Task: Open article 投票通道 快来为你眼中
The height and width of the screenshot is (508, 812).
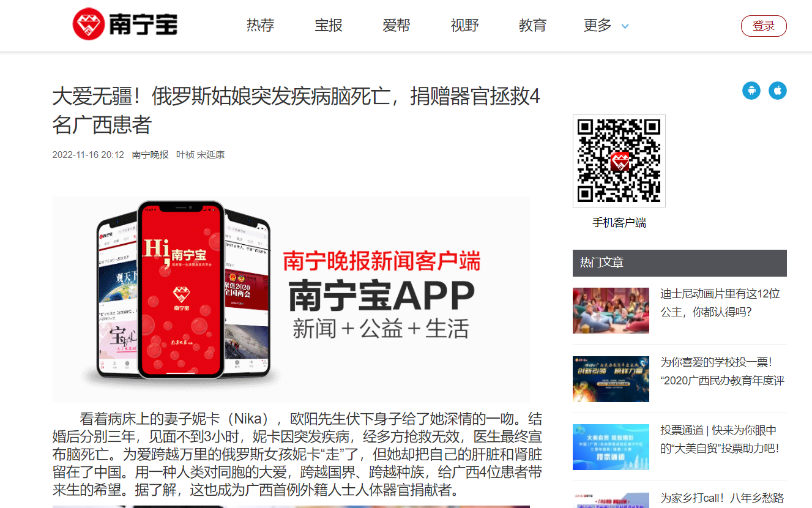Action: click(x=720, y=439)
